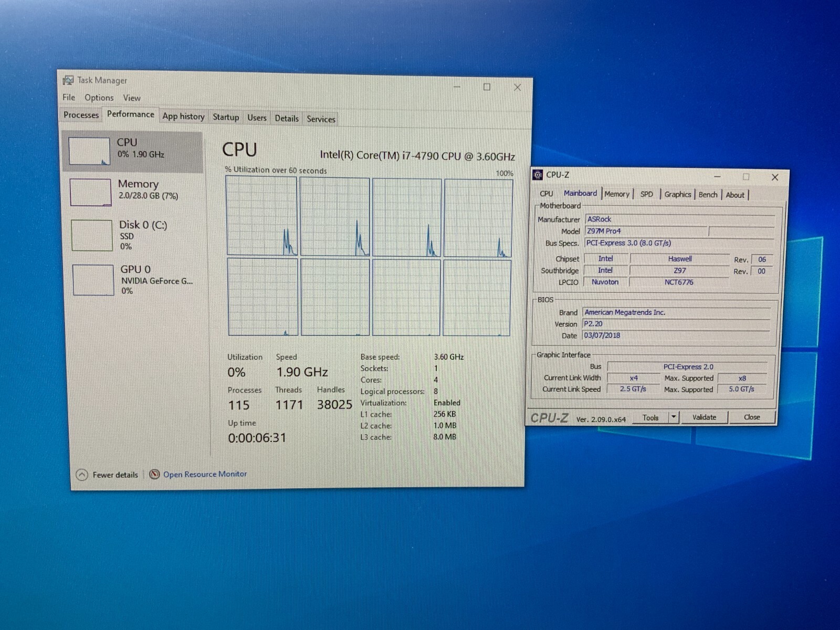Click the last graph in bottom CPU row
This screenshot has height=630, width=840.
coord(477,298)
